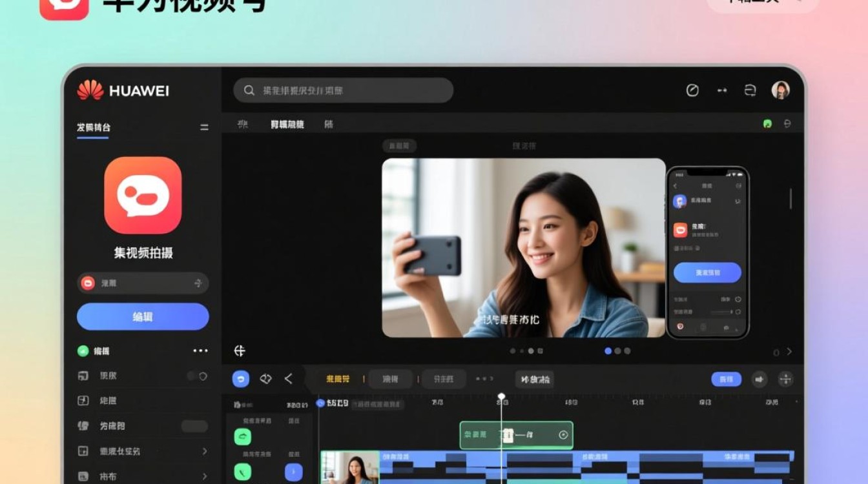868x484 pixels.
Task: Click the gray icon right of the green icon
Action: point(787,124)
